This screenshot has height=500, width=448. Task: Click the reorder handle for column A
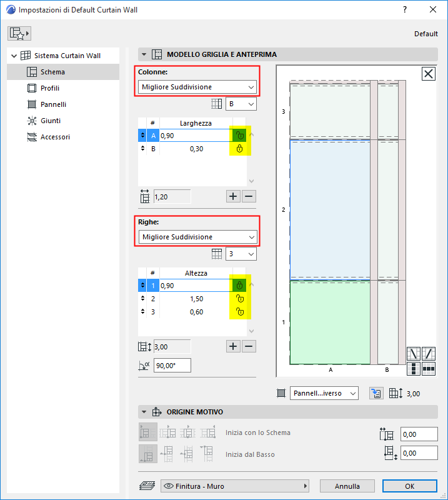tap(142, 136)
